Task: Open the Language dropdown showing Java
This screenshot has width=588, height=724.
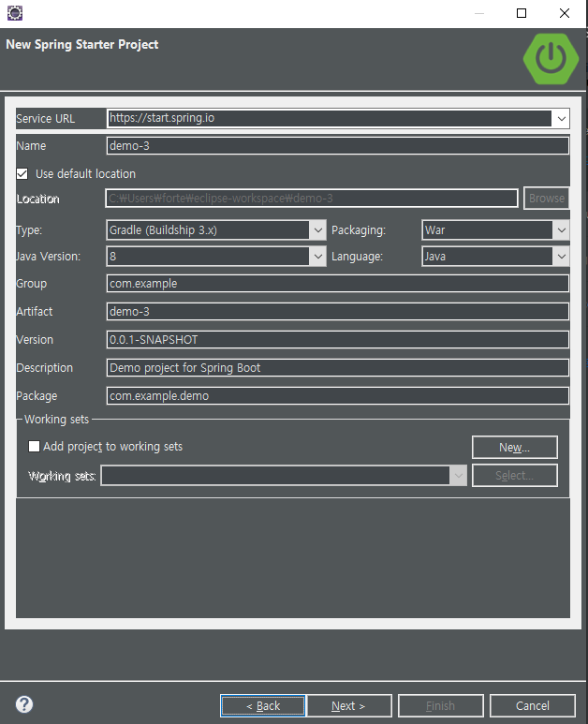Action: click(495, 257)
